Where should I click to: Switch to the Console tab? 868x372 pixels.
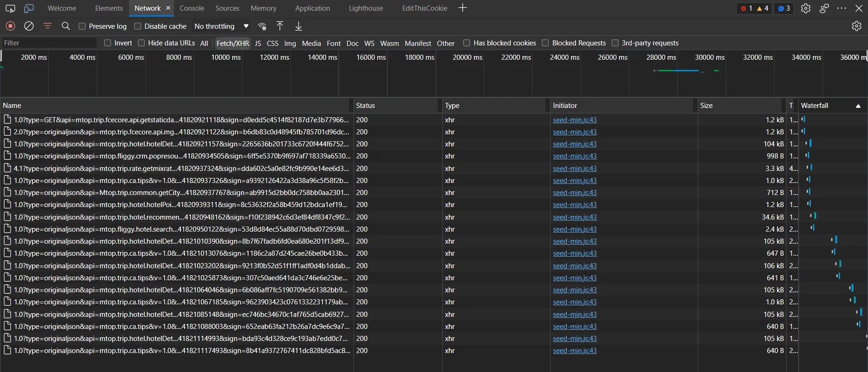(192, 8)
